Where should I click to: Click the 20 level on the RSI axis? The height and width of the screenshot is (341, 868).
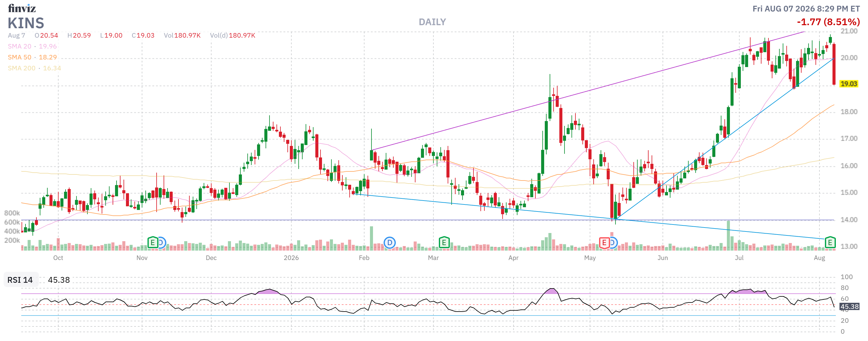click(x=844, y=320)
